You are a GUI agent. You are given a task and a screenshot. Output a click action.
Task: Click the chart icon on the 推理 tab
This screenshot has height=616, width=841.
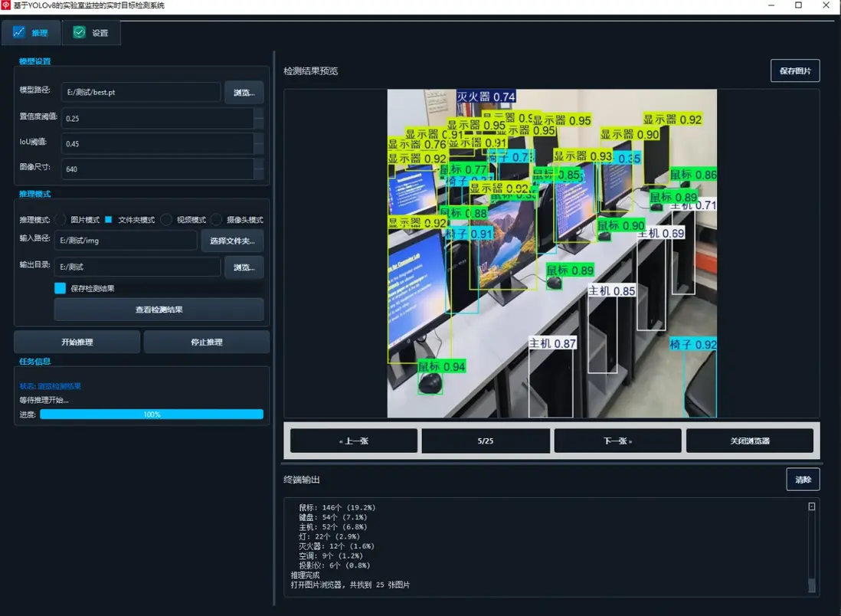point(19,33)
